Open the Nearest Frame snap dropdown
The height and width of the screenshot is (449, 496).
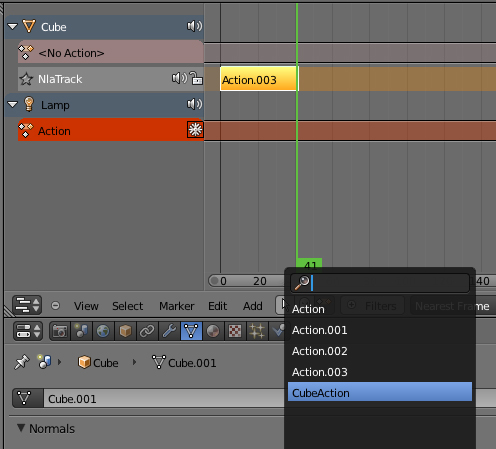pos(453,306)
